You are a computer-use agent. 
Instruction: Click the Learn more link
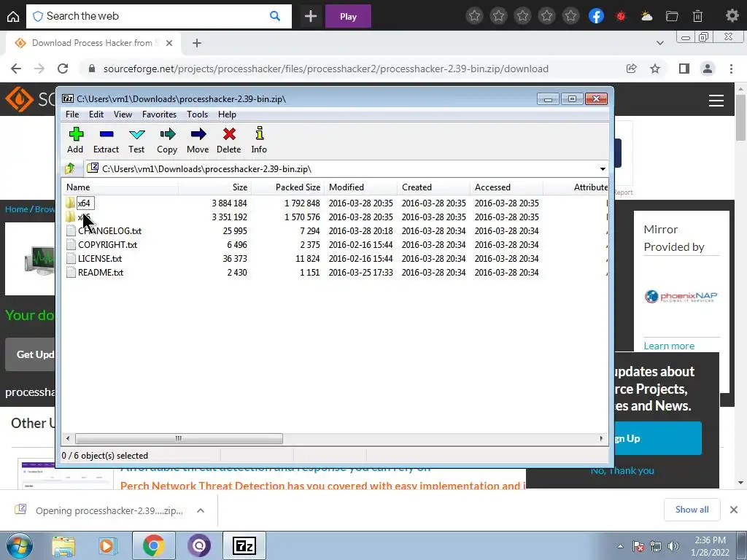(669, 346)
